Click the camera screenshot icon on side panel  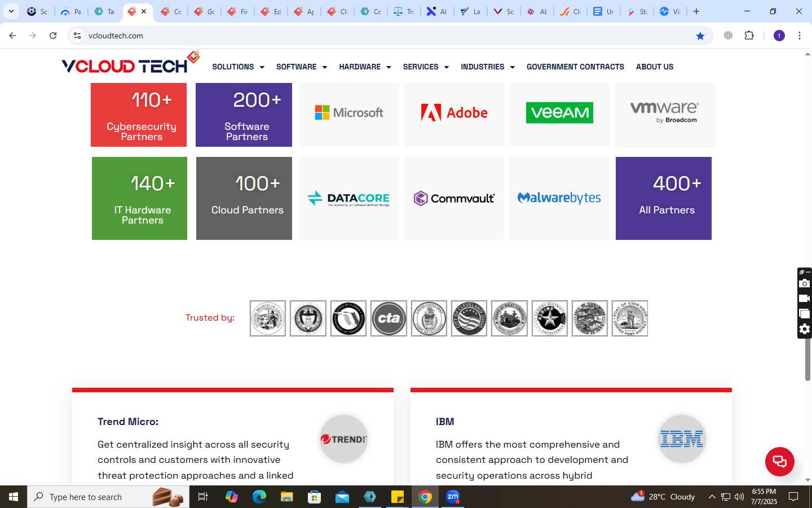click(805, 283)
